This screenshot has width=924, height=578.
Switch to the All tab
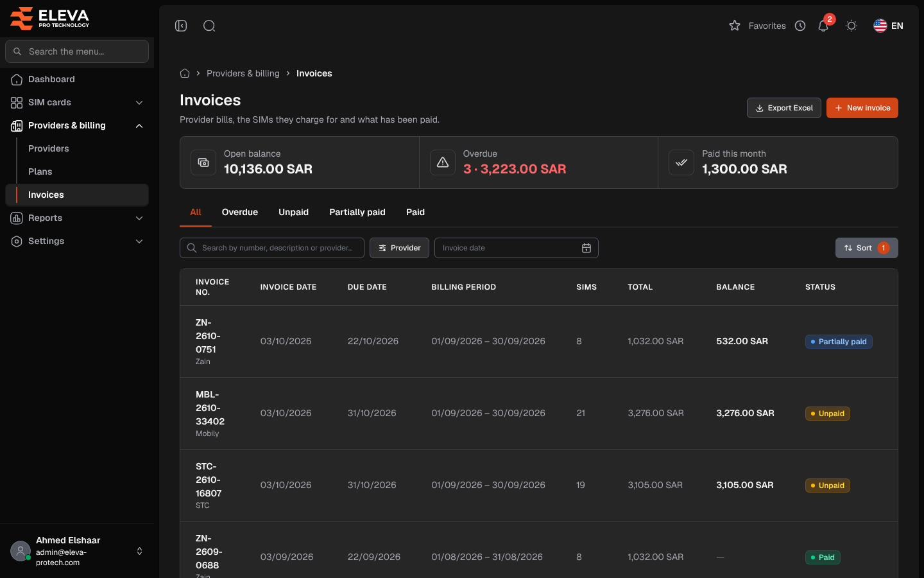tap(196, 212)
